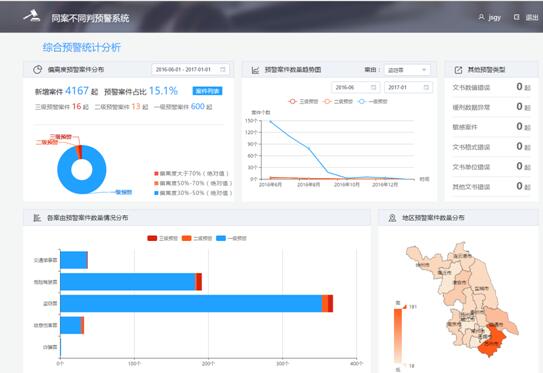Click the 综合预警统计分析 heading

coord(82,47)
